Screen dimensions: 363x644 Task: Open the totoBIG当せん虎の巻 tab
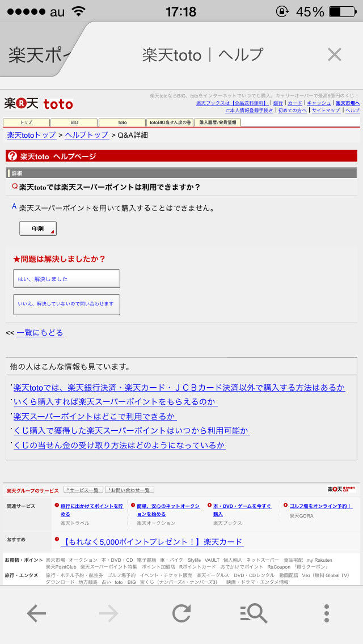coord(170,122)
